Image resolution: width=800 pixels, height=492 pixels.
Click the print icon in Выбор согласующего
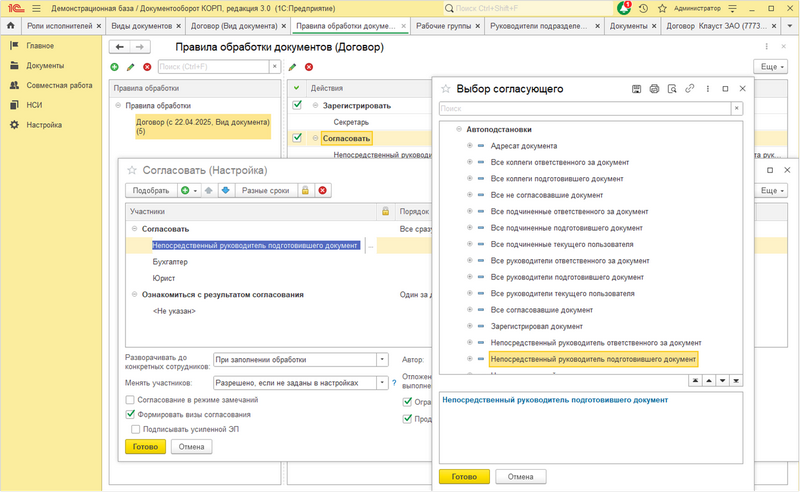click(654, 89)
